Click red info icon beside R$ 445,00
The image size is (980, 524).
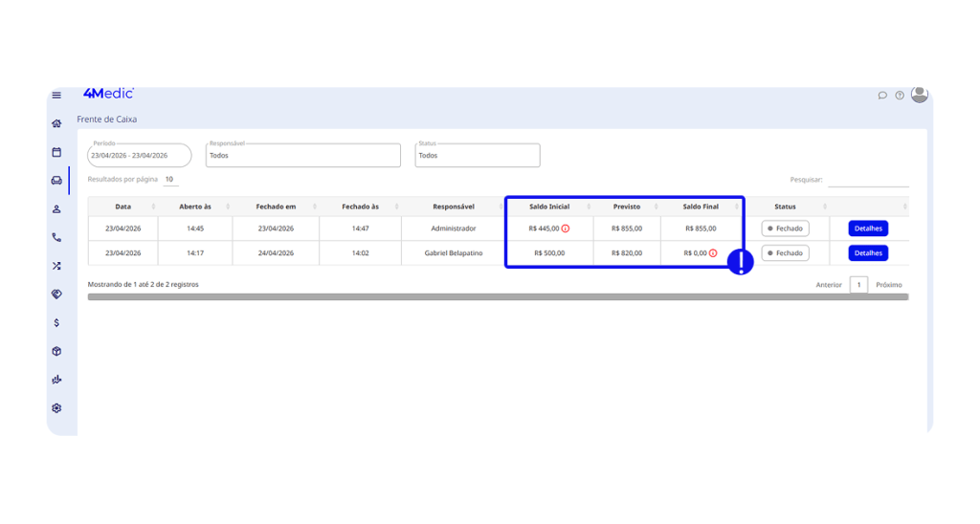(566, 229)
